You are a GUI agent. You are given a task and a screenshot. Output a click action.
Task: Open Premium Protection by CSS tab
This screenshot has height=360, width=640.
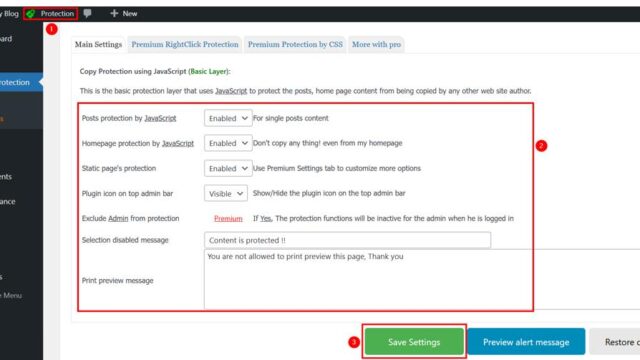pyautogui.click(x=295, y=44)
